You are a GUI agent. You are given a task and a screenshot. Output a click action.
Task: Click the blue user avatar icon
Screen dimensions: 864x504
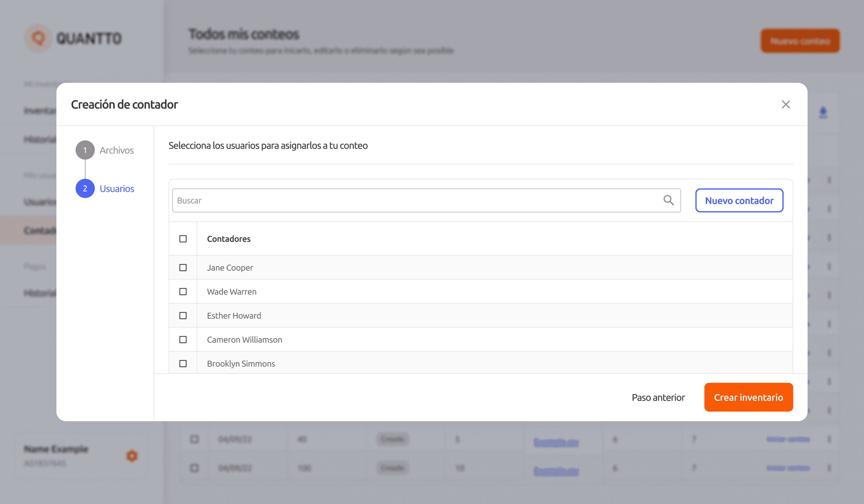[x=823, y=112]
